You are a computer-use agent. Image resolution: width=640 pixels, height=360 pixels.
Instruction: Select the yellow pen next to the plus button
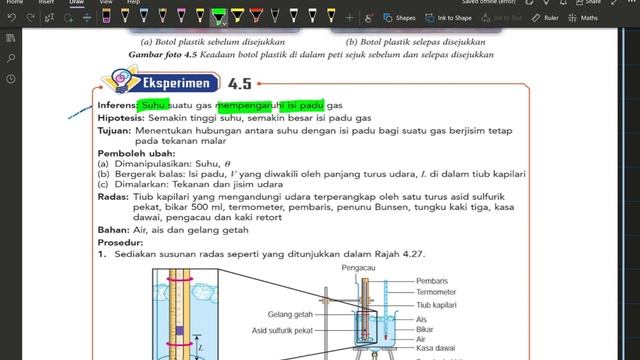tap(331, 16)
